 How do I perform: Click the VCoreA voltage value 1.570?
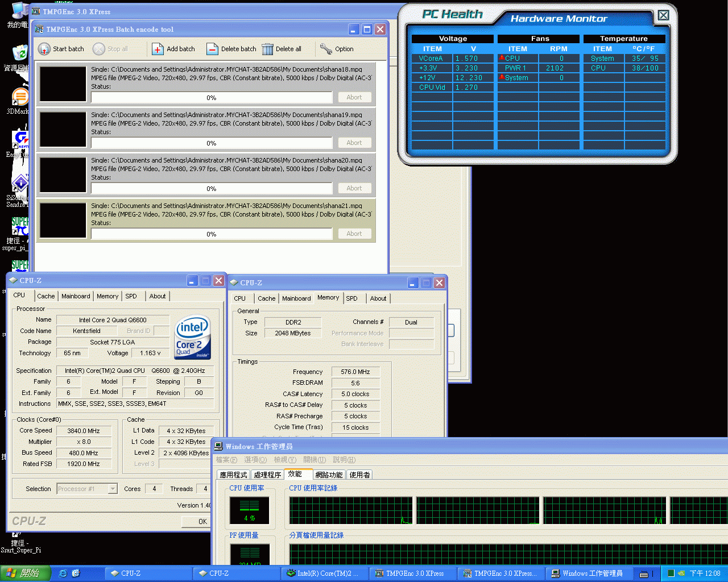473,58
